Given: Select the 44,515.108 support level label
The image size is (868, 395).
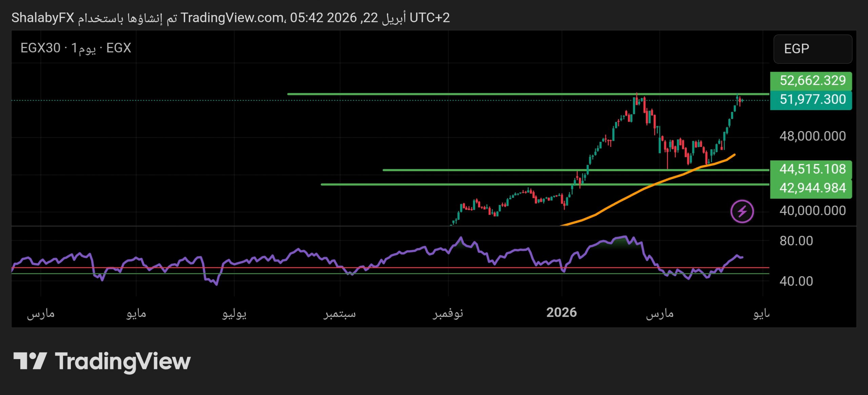Looking at the screenshot, I should [x=811, y=169].
